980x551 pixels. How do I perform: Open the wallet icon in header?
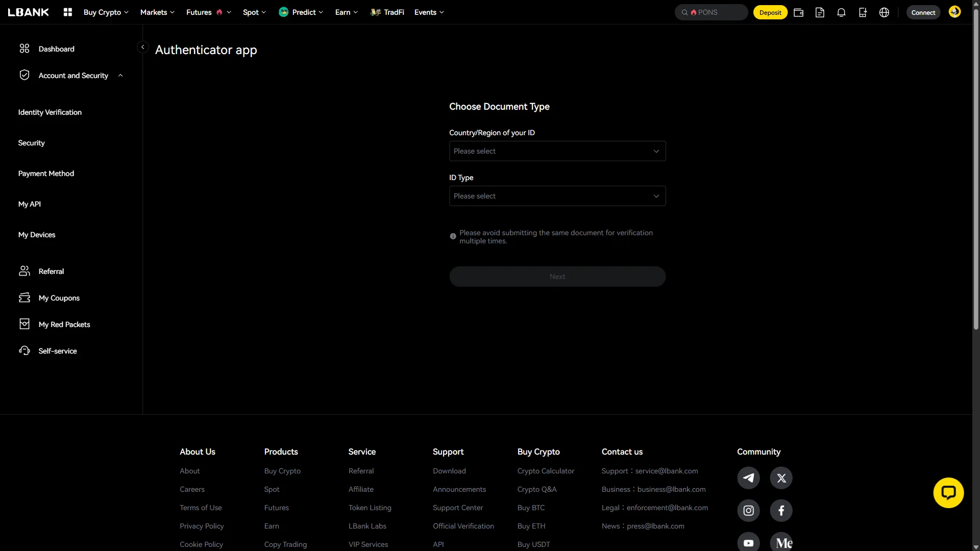pos(799,13)
